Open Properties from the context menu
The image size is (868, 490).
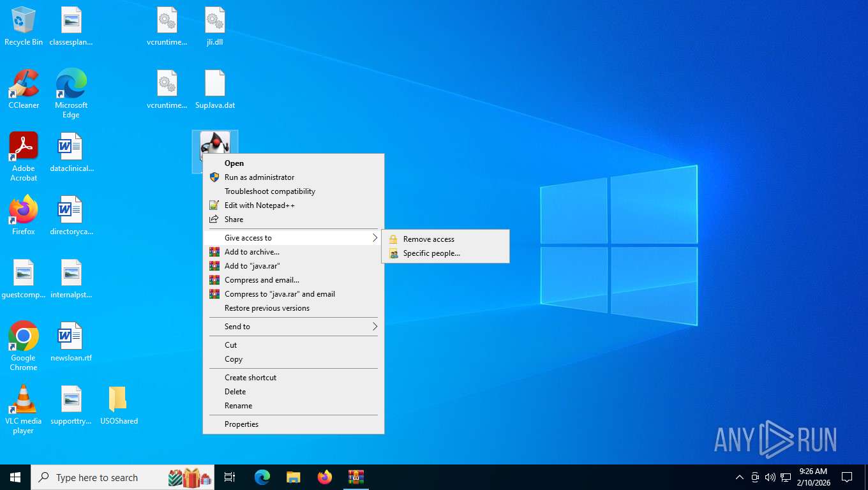pyautogui.click(x=294, y=424)
